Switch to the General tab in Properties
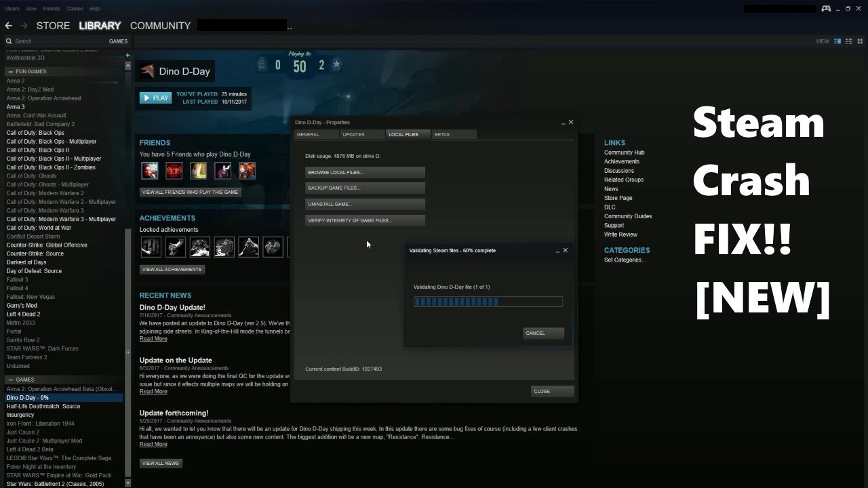This screenshot has width=868, height=488. coord(317,134)
